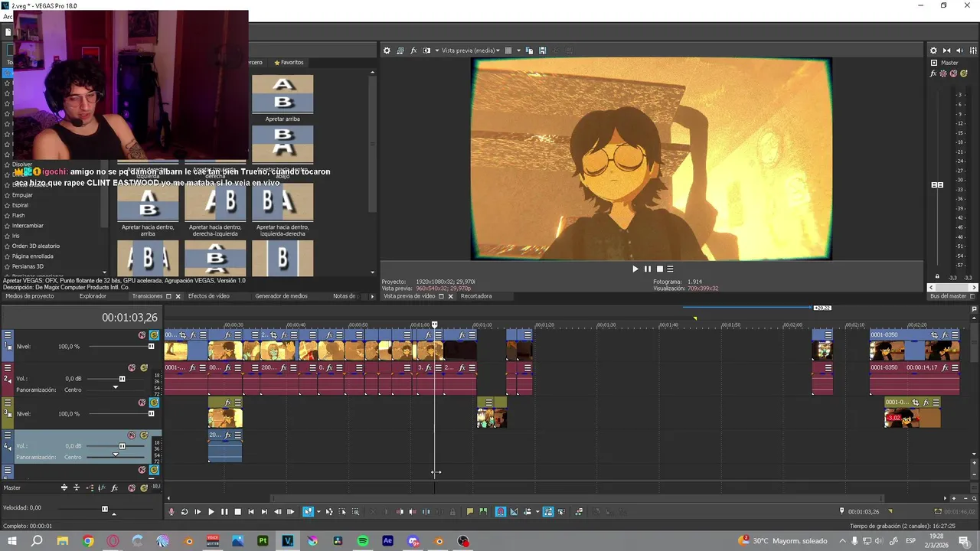The width and height of the screenshot is (980, 551).
Task: Open Master bus FX in mixer panel
Action: (x=933, y=73)
